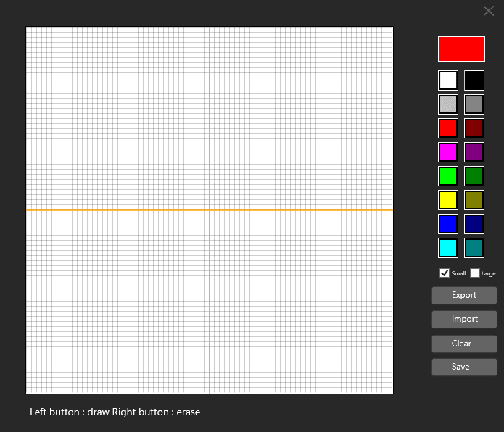Screen dimensions: 504x432
Task: Select the magenta color swatch
Action: click(448, 152)
